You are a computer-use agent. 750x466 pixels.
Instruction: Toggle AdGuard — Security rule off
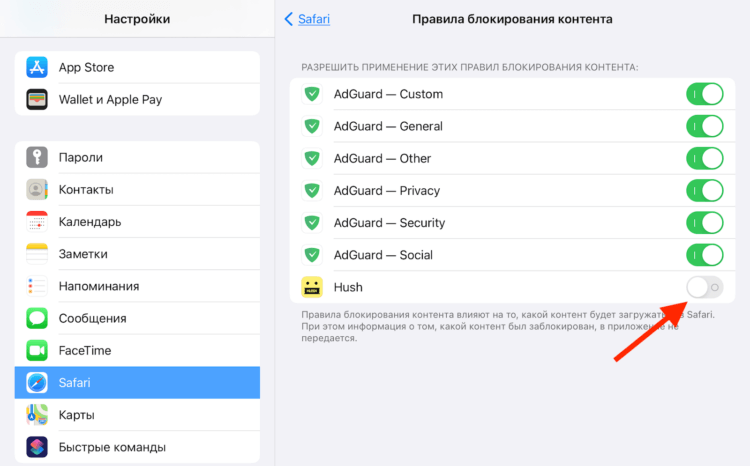click(704, 223)
